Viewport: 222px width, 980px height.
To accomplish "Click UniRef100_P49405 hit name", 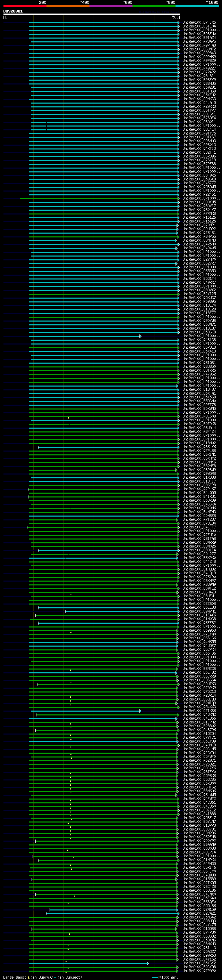I will [199, 248].
